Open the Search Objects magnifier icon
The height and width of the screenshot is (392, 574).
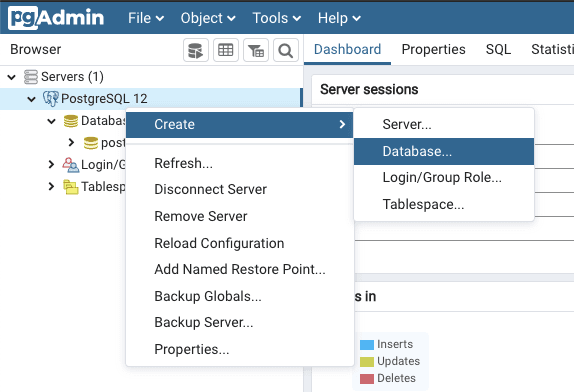coord(286,50)
